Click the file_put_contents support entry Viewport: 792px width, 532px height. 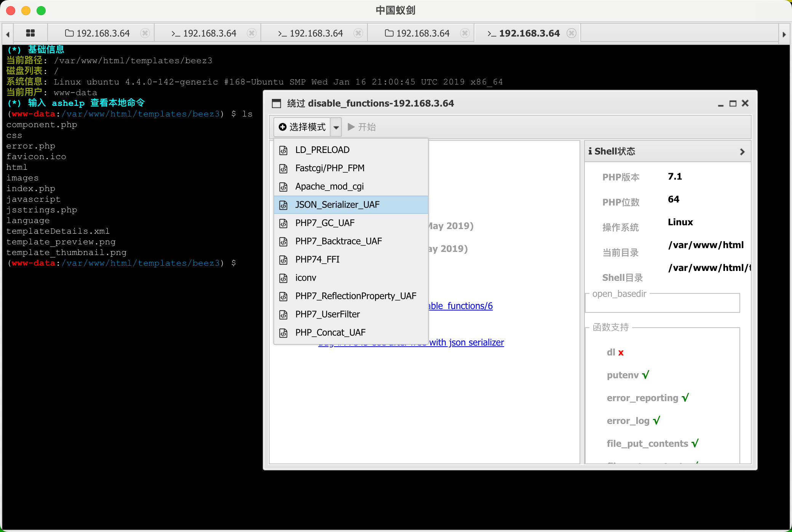click(653, 444)
